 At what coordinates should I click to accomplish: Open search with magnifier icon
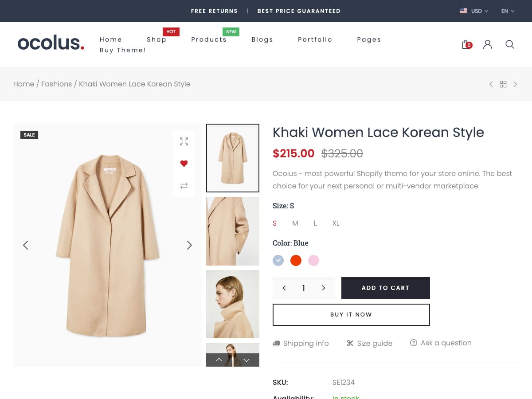(x=510, y=44)
